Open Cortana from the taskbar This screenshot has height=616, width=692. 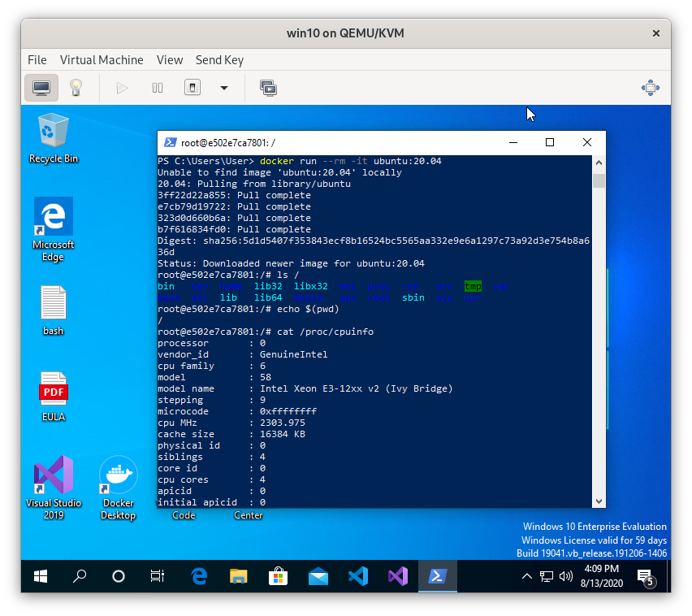pyautogui.click(x=119, y=576)
